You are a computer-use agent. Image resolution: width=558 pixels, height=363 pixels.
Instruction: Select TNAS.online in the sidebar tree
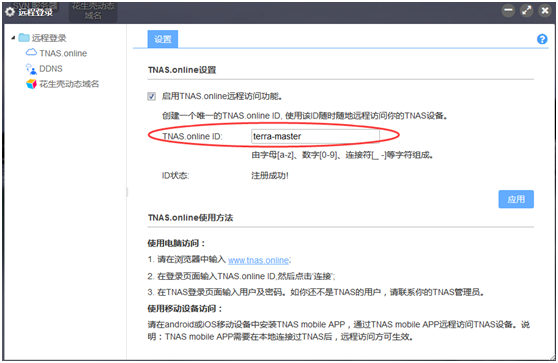pyautogui.click(x=63, y=53)
